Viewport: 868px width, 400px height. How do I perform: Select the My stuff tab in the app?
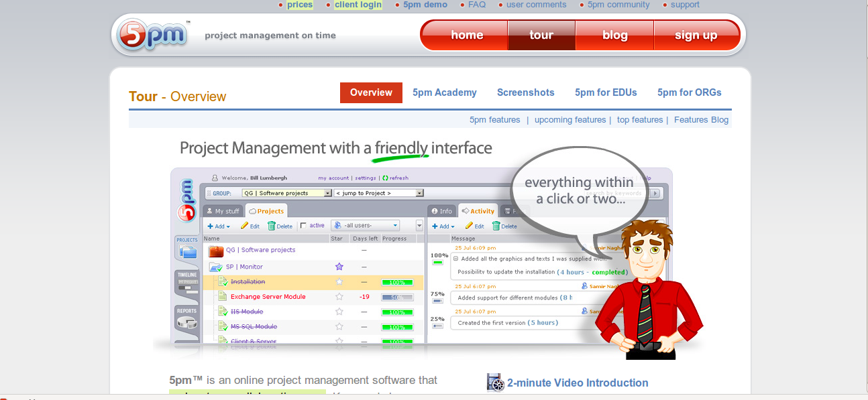(223, 211)
